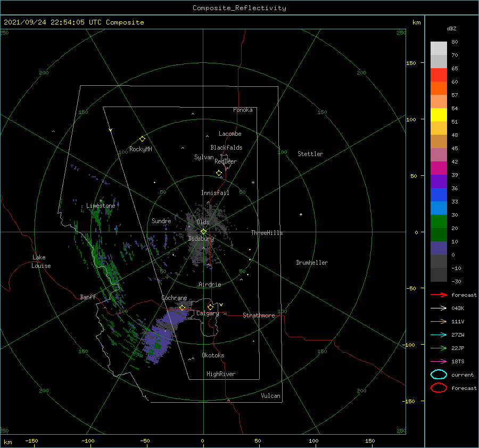Click the green 30 dBZ color swatch
479x448 pixels.
pos(439,221)
